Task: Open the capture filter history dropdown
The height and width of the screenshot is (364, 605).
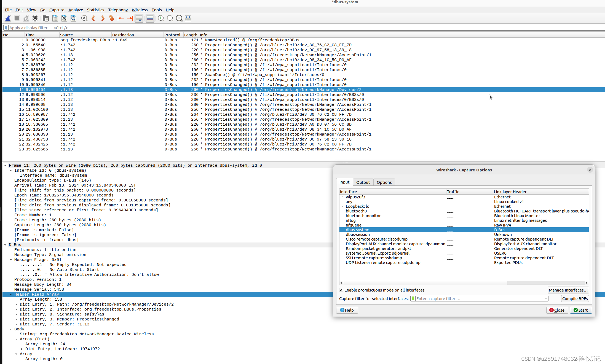Action: click(546, 298)
